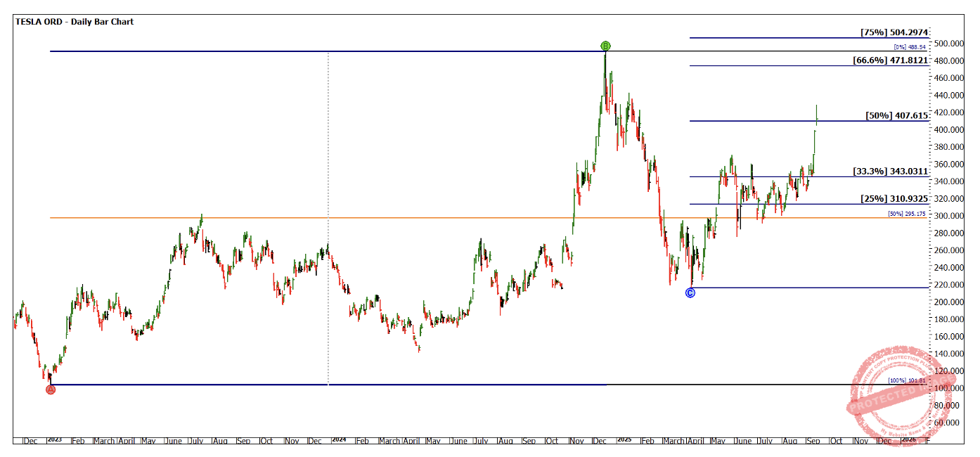The image size is (980, 457).
Task: Click the TESLA ORD Daily Bar Chart title
Action: pyautogui.click(x=75, y=22)
